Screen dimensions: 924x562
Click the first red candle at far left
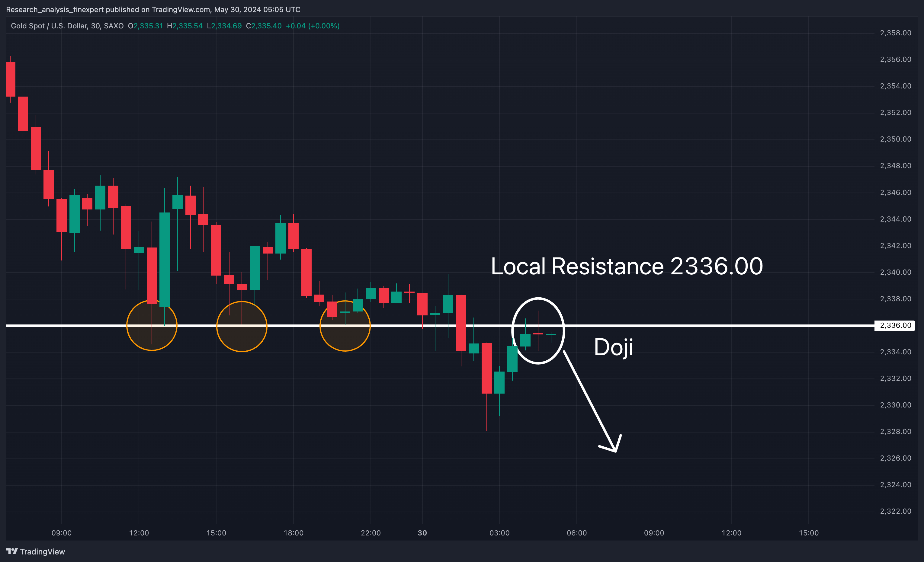point(11,79)
